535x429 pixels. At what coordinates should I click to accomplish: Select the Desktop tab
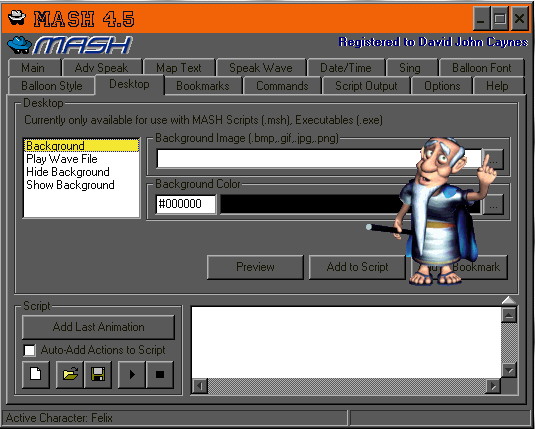129,84
